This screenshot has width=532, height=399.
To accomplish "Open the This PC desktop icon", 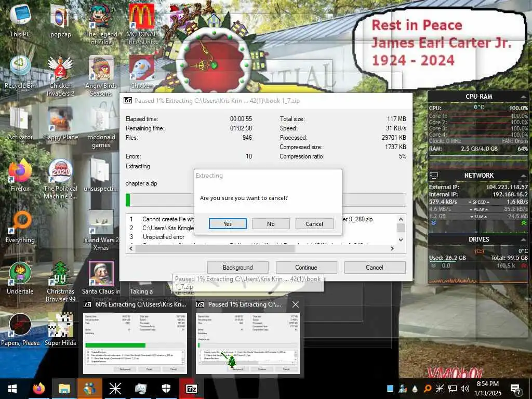I will point(20,21).
